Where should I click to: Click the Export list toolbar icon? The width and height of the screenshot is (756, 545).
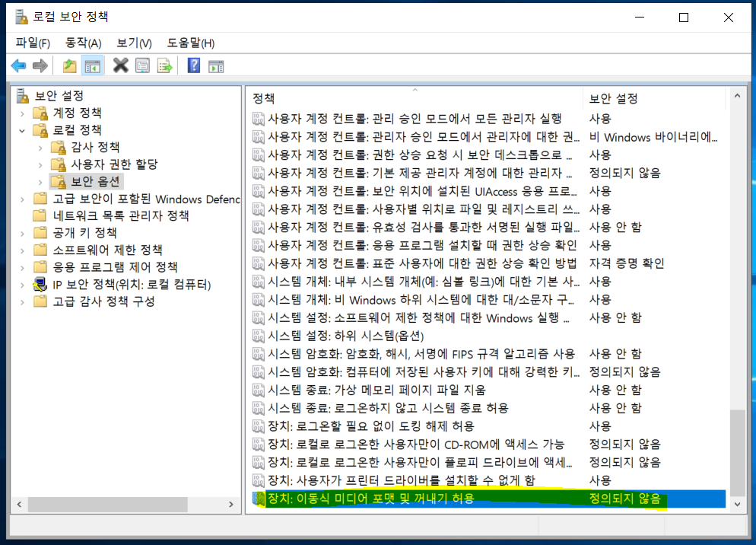tap(164, 65)
